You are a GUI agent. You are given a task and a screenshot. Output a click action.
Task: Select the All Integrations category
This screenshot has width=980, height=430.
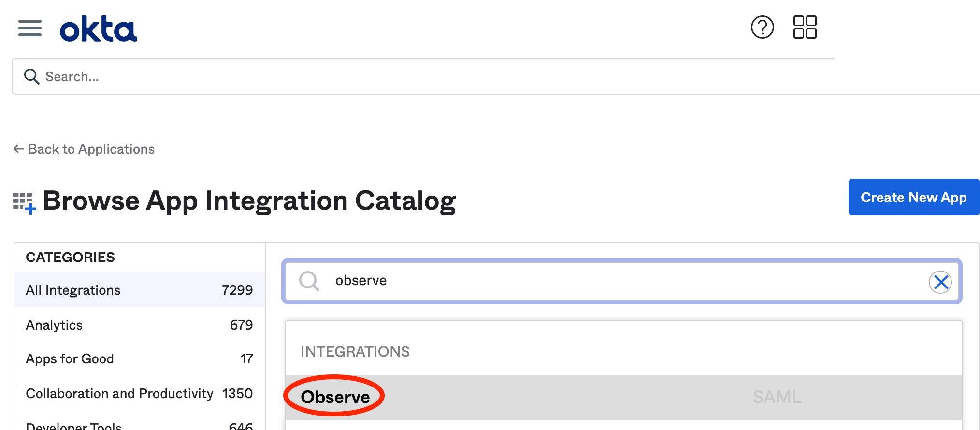[x=140, y=290]
